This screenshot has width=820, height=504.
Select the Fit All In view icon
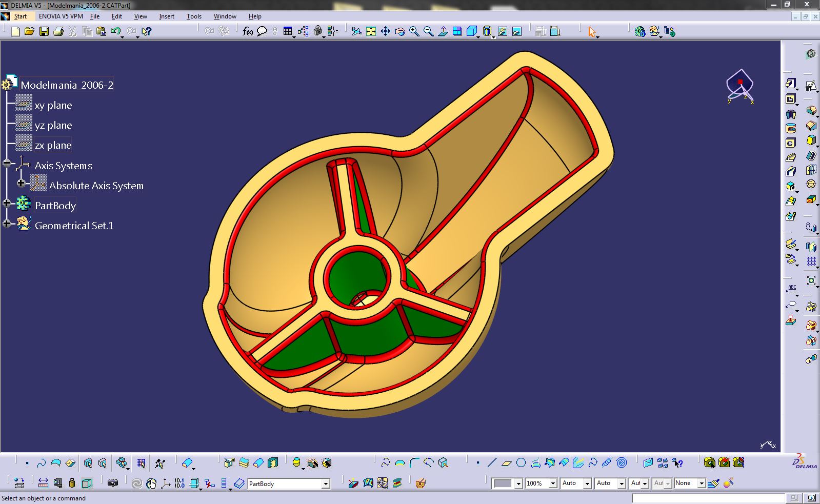point(371,32)
